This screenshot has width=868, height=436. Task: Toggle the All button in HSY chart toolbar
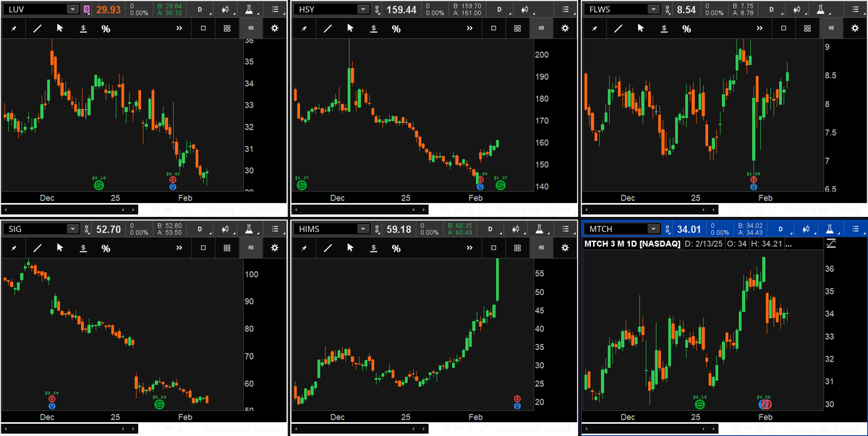[x=541, y=28]
